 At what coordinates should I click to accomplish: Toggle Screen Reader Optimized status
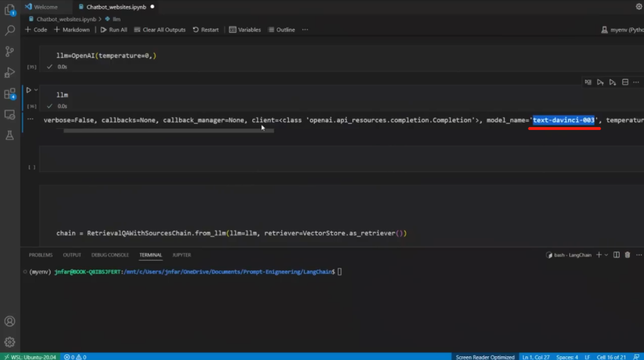pos(485,357)
